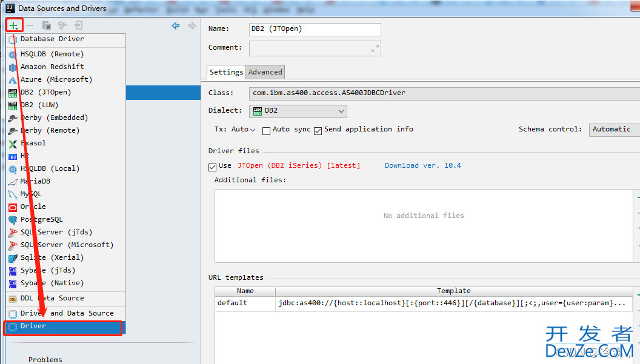Switch to the Advanced tab
This screenshot has height=364, width=640.
[x=265, y=72]
